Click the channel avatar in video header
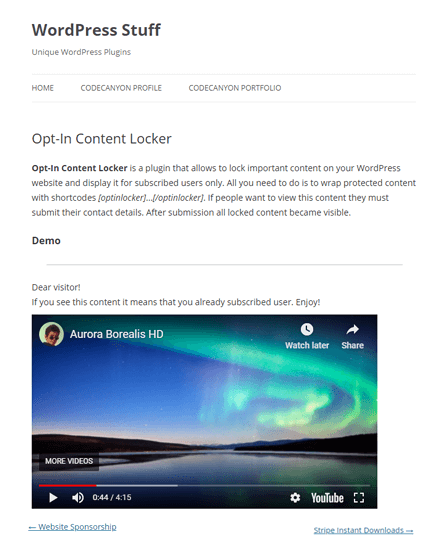The height and width of the screenshot is (560, 448). (x=51, y=334)
